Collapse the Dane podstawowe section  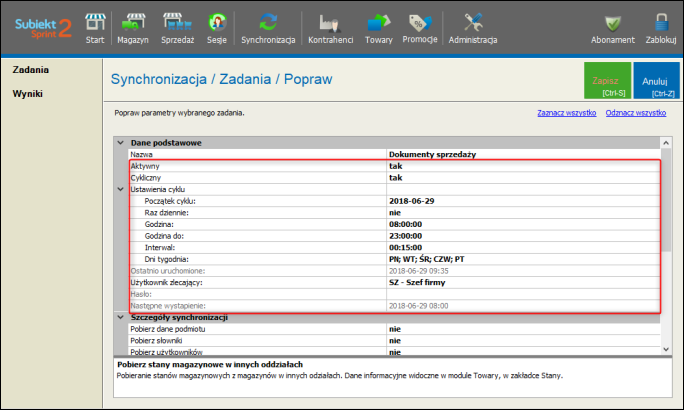pos(121,143)
